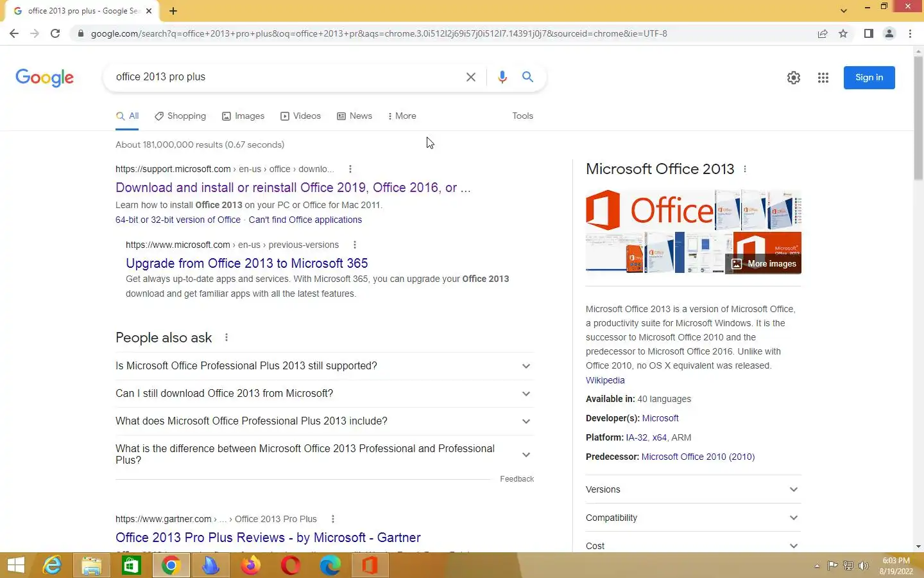Image resolution: width=924 pixels, height=578 pixels.
Task: Start voice search with the microphone icon
Action: coord(502,77)
